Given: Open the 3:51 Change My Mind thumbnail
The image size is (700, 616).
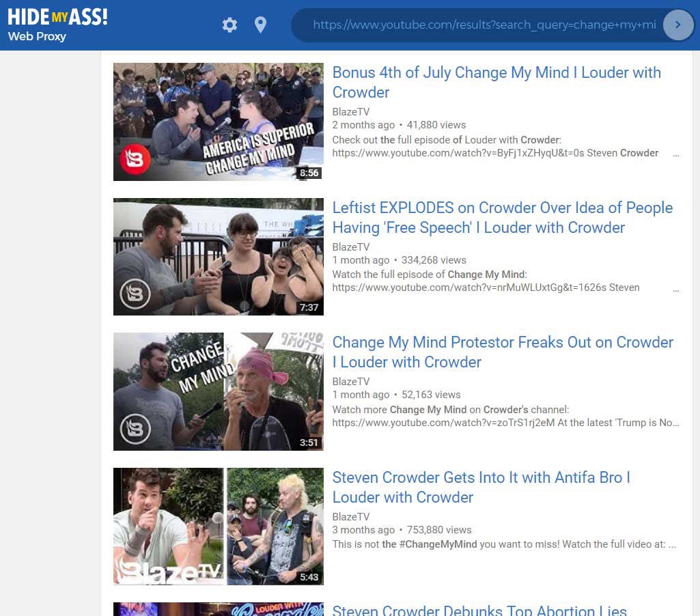Looking at the screenshot, I should pyautogui.click(x=219, y=391).
